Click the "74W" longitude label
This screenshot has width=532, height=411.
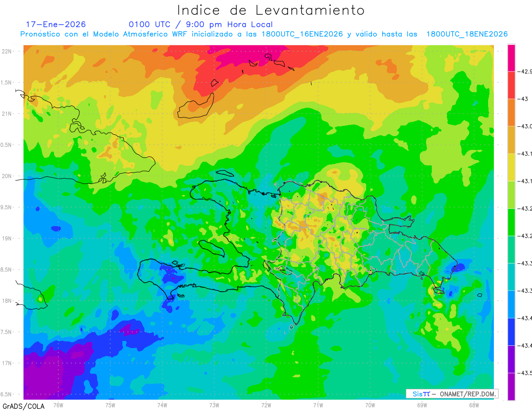click(162, 405)
